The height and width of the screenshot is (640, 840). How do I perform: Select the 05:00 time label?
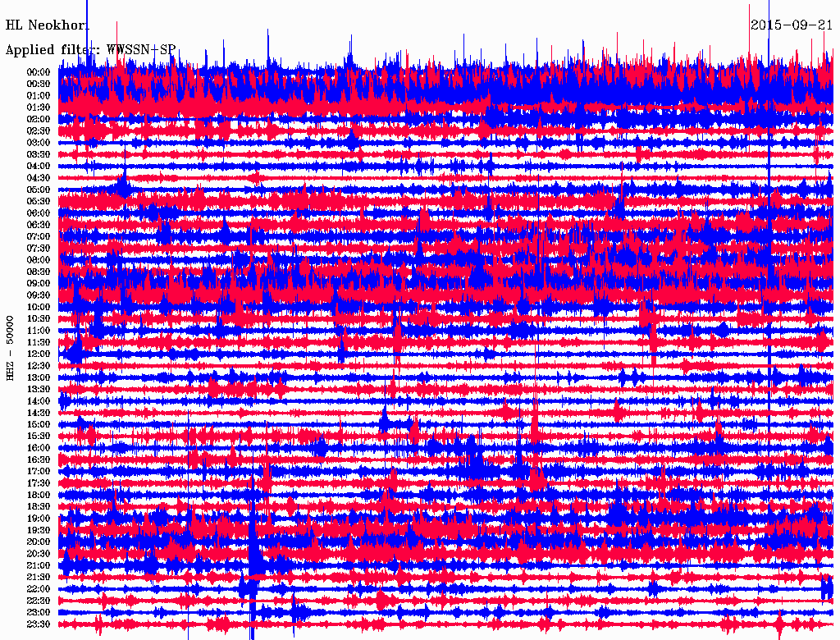point(39,190)
